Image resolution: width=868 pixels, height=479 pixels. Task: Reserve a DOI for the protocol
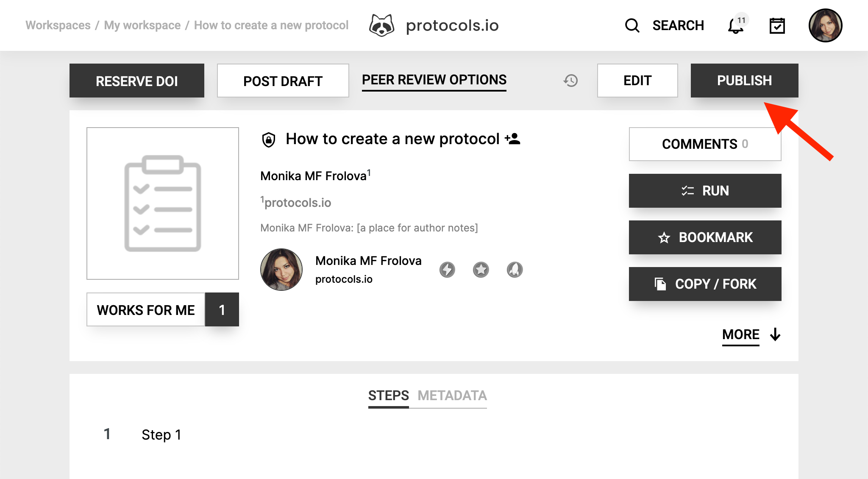point(136,80)
